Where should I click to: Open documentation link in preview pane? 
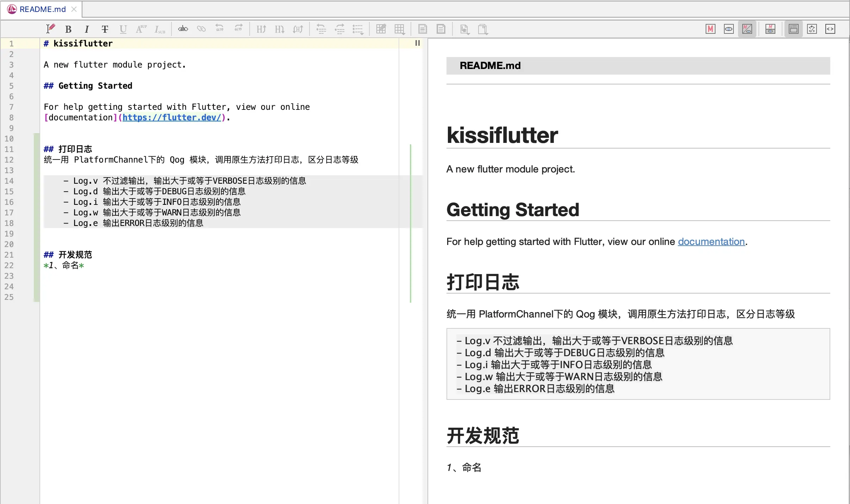pos(711,241)
